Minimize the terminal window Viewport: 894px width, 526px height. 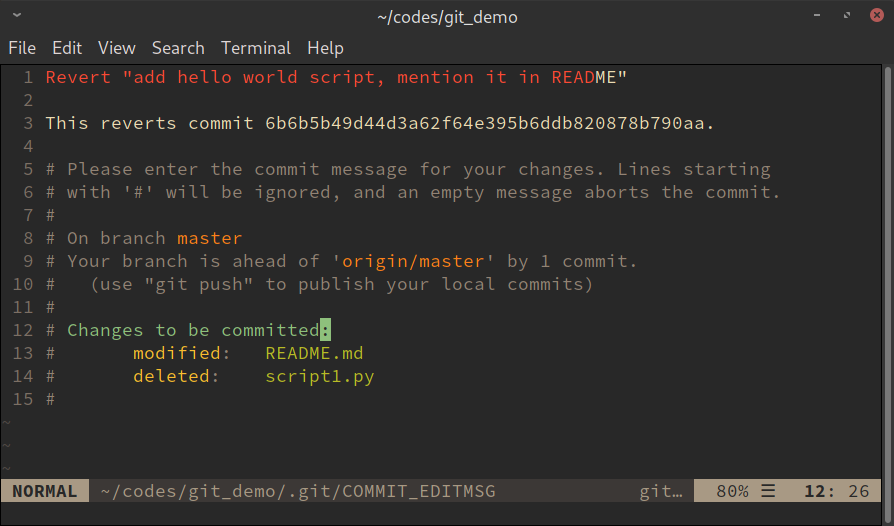click(817, 15)
